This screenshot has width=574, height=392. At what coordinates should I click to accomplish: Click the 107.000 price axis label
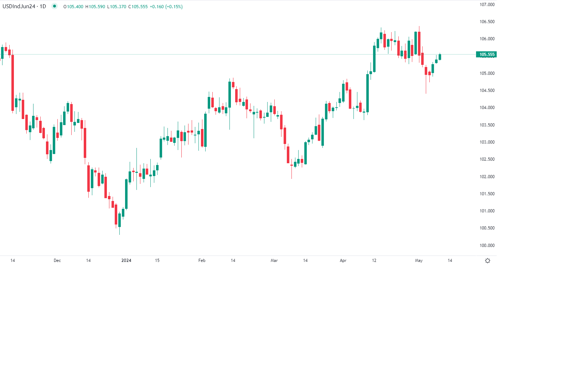(x=487, y=5)
